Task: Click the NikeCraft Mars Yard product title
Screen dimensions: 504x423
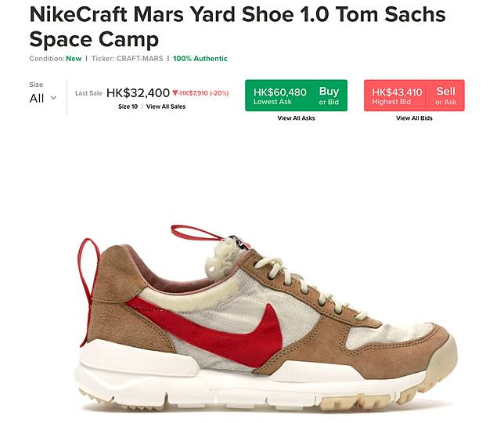Action: click(237, 27)
